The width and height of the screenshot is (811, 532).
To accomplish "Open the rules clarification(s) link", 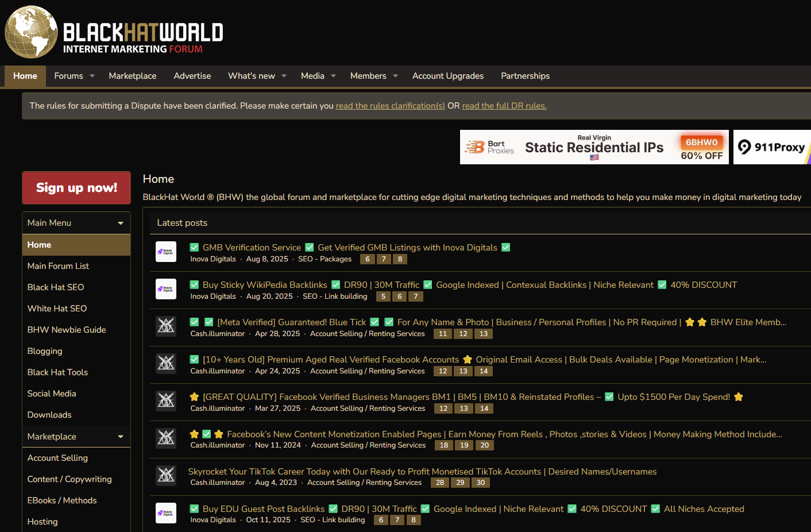I will coord(391,106).
